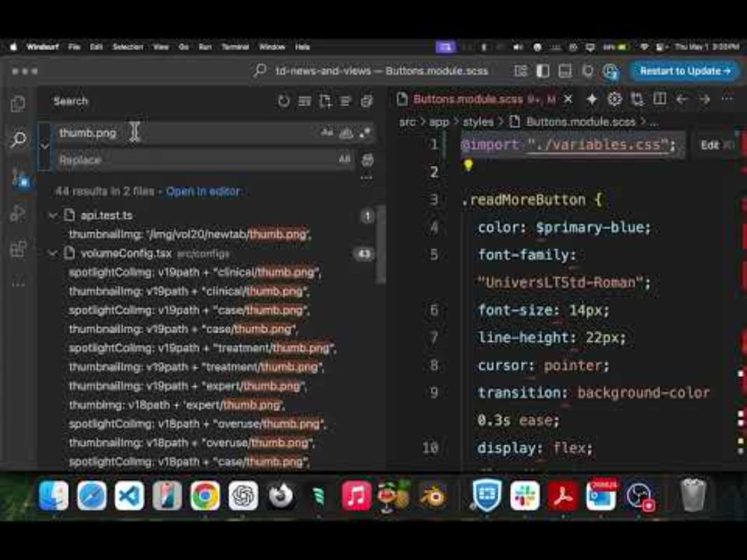Open the File menu

(x=74, y=46)
